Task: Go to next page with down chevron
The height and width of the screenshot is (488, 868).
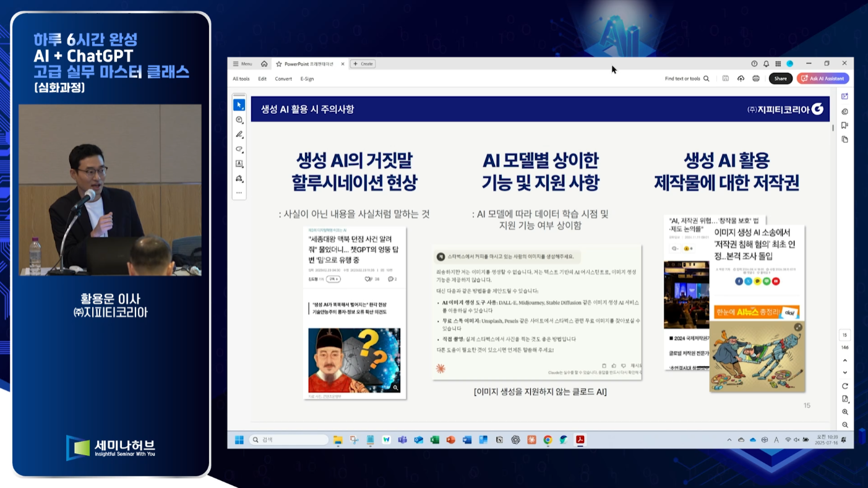Action: click(845, 372)
